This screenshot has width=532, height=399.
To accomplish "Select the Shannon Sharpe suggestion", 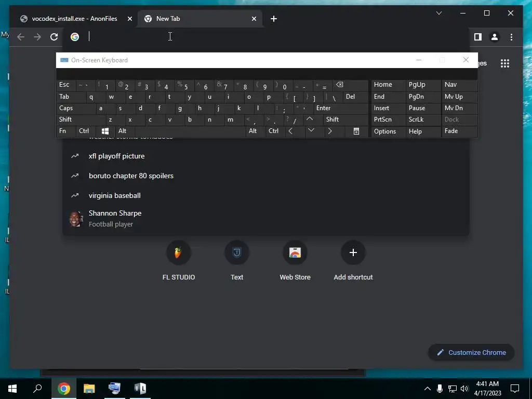I will pyautogui.click(x=265, y=219).
